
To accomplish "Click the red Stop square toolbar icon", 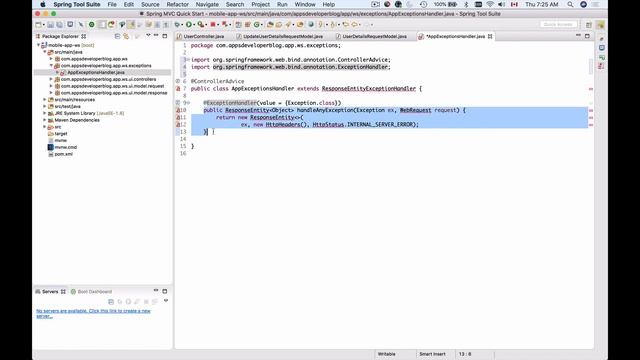I will click(213, 24).
